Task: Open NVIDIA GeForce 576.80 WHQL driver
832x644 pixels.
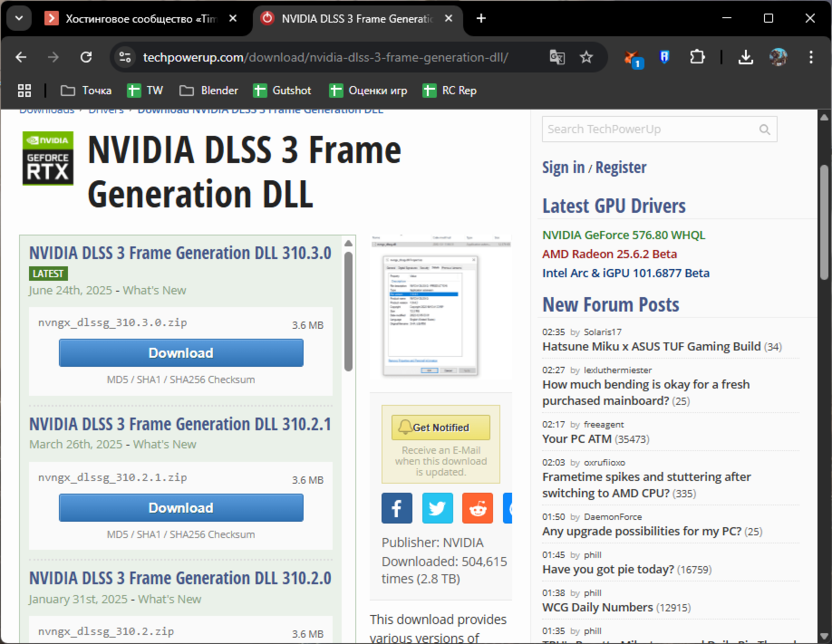Action: pos(623,235)
